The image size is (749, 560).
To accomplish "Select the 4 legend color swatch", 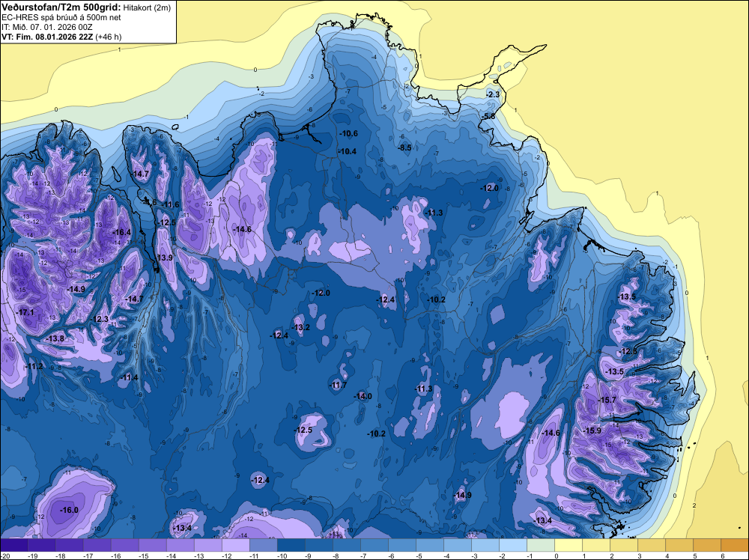I will tap(679, 545).
